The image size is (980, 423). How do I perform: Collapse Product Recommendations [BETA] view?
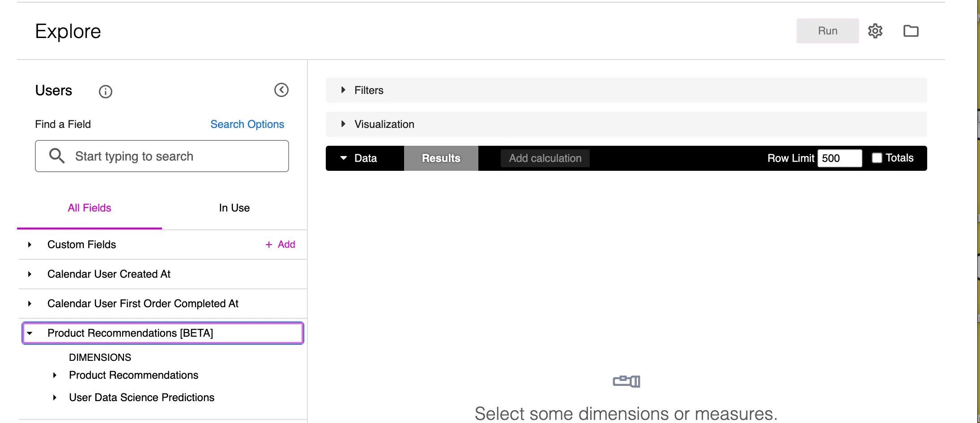pyautogui.click(x=30, y=333)
